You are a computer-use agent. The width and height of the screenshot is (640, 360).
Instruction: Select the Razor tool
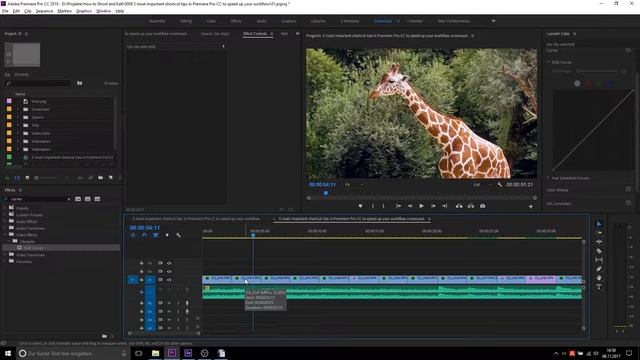point(599,251)
